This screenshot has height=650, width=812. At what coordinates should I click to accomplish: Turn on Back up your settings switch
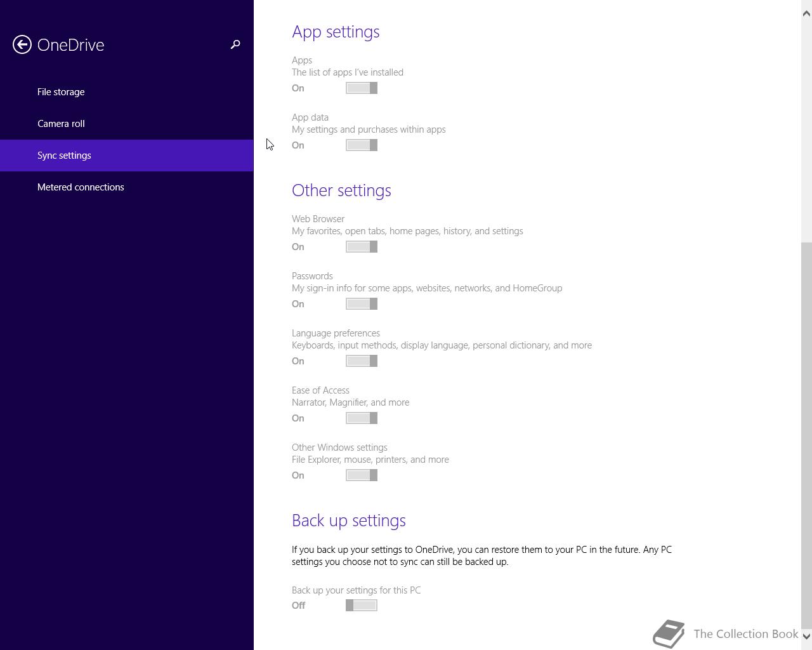pyautogui.click(x=362, y=606)
